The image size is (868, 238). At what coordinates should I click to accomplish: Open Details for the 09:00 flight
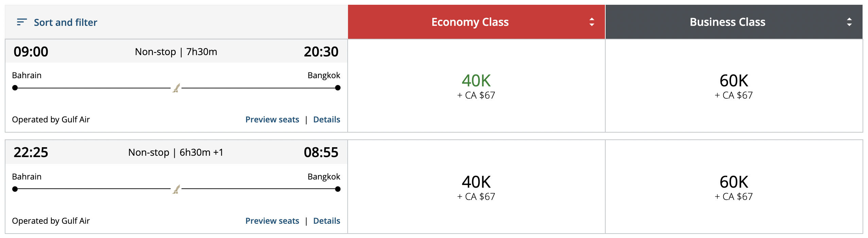tap(327, 120)
